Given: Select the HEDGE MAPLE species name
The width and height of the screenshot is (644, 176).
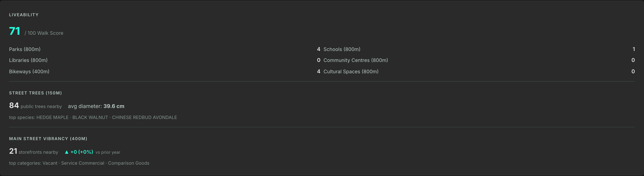Looking at the screenshot, I should (53, 117).
